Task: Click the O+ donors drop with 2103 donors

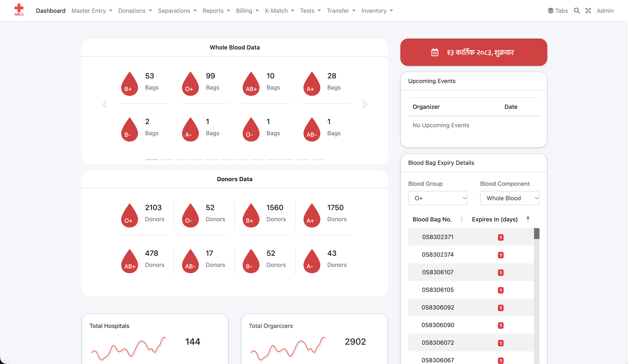Action: pos(129,215)
